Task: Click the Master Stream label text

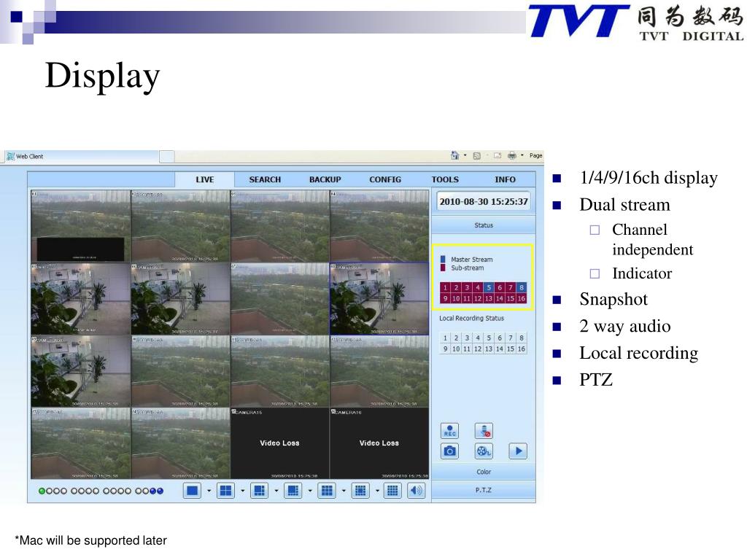Action: (x=472, y=260)
